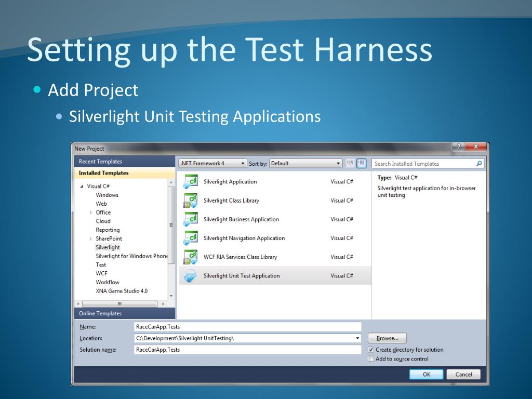532x399 pixels.
Task: Select Windows in the template tree
Action: click(x=107, y=195)
